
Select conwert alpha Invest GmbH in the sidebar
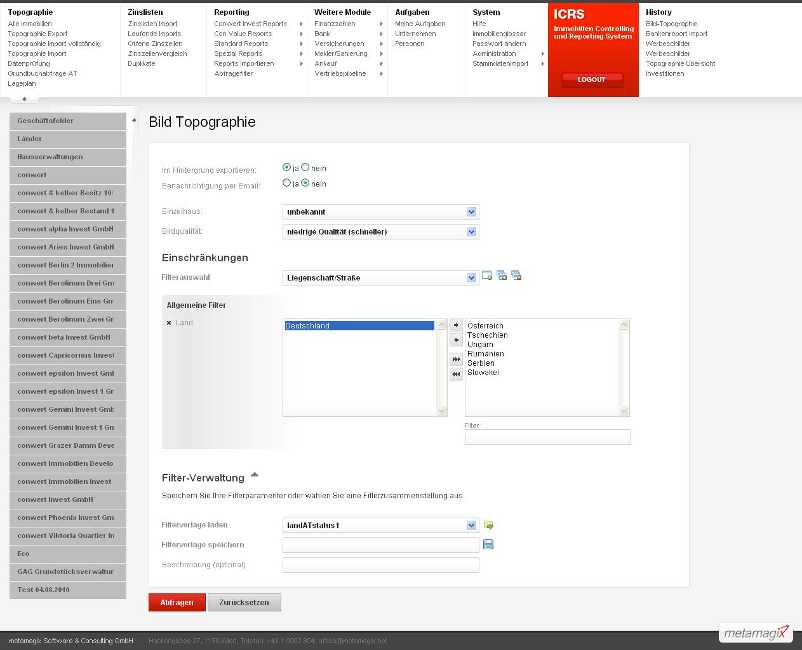(68, 229)
